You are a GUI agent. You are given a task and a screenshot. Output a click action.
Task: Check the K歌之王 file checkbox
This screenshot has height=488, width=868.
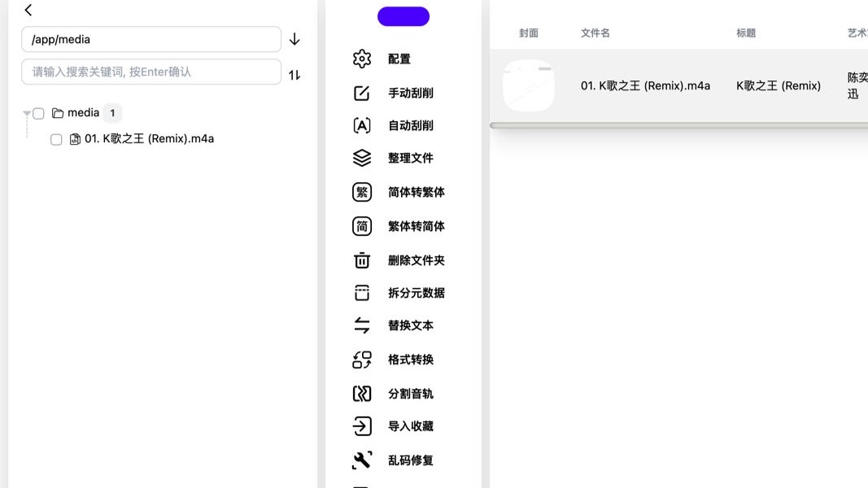(x=56, y=139)
